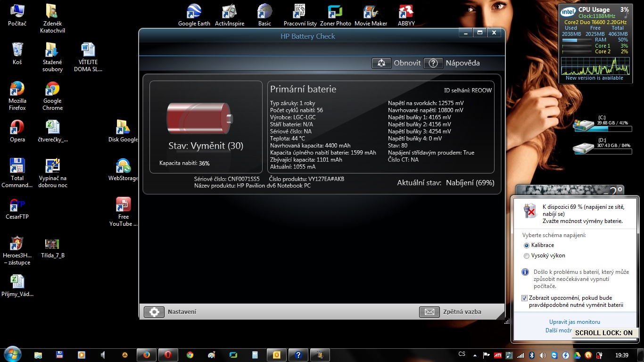Open the Windows Start menu

(12, 354)
